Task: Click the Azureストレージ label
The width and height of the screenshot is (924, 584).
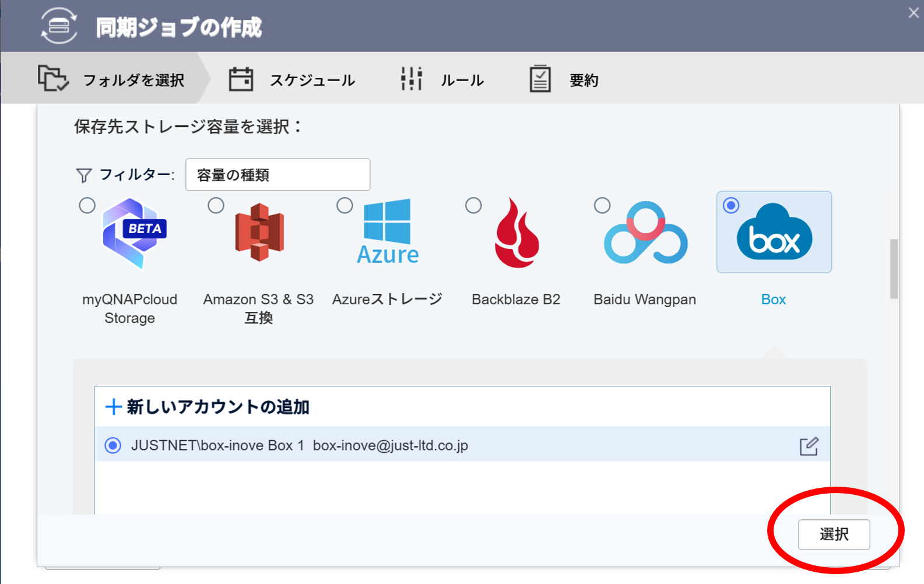Action: 387,300
